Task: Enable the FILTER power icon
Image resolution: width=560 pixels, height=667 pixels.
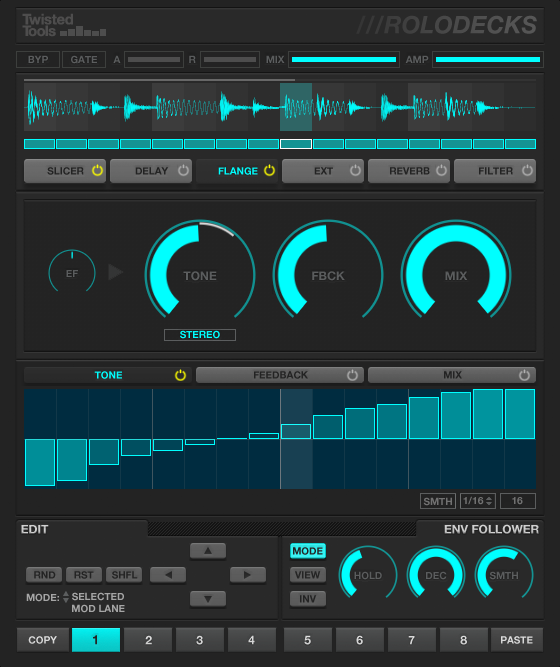Action: tap(527, 171)
